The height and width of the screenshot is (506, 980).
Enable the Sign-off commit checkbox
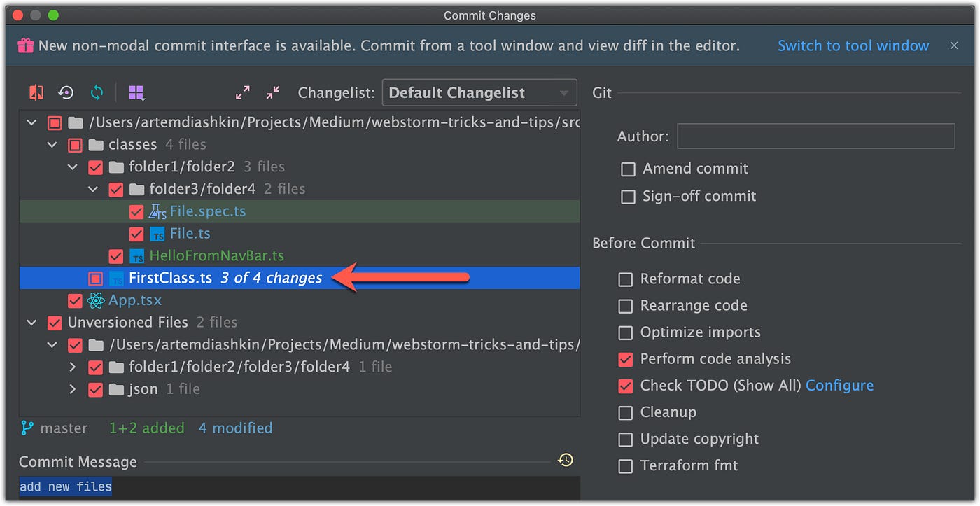pos(628,197)
